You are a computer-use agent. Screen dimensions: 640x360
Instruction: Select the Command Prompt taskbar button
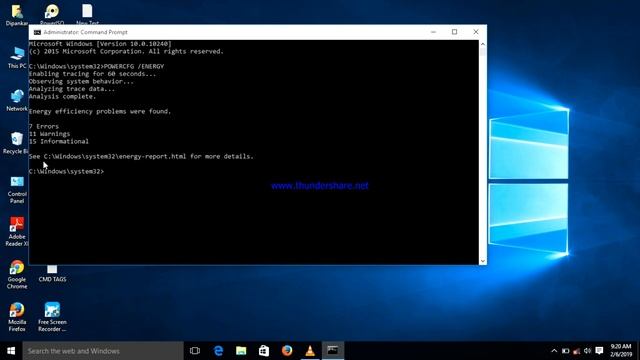pos(333,351)
